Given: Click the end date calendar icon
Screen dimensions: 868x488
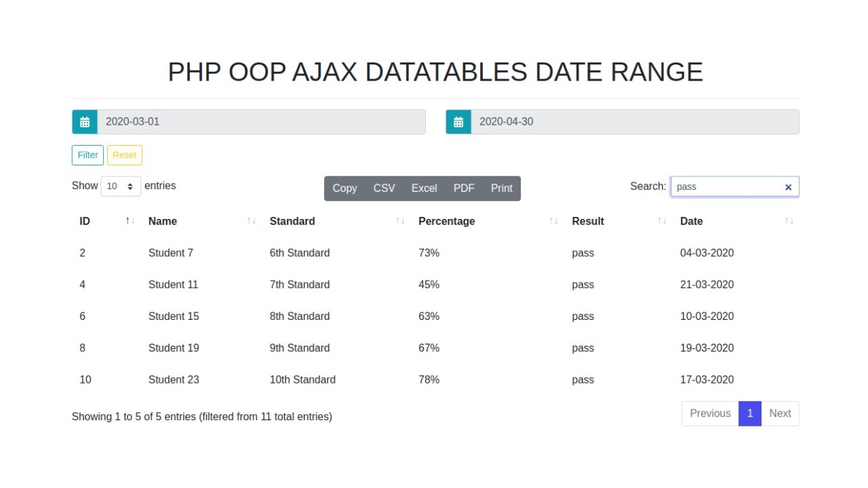Looking at the screenshot, I should coord(458,122).
